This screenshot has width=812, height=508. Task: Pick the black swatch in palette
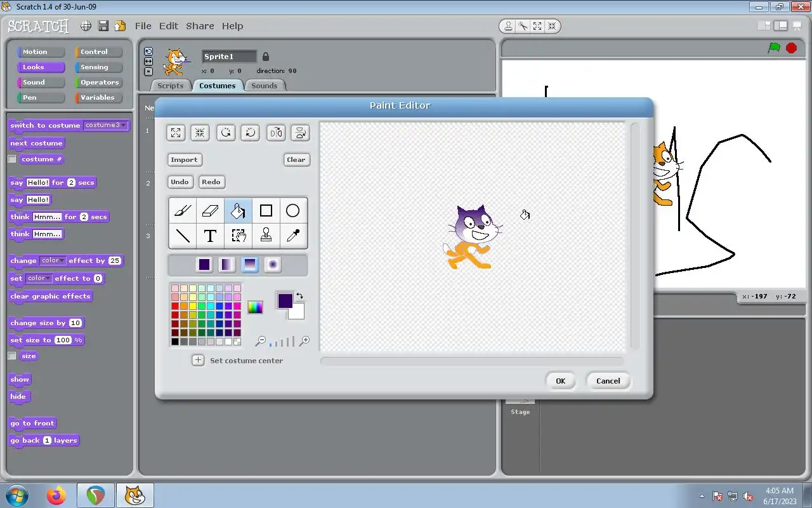coord(175,342)
